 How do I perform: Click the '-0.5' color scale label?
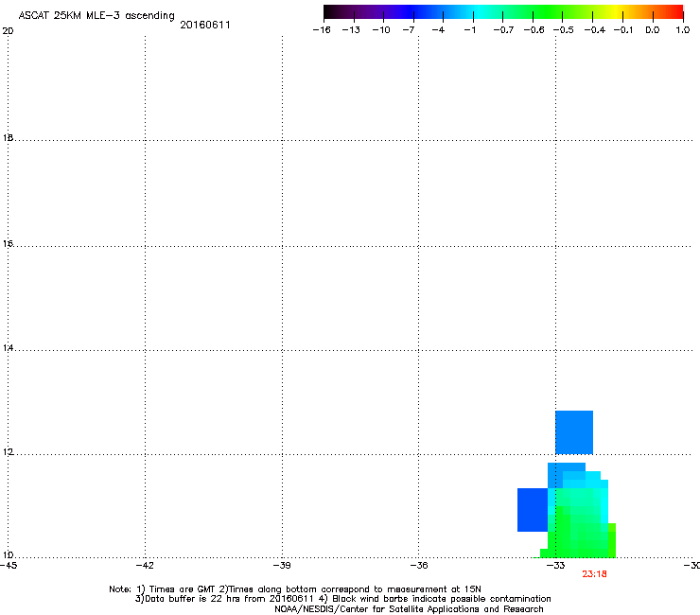(x=564, y=30)
